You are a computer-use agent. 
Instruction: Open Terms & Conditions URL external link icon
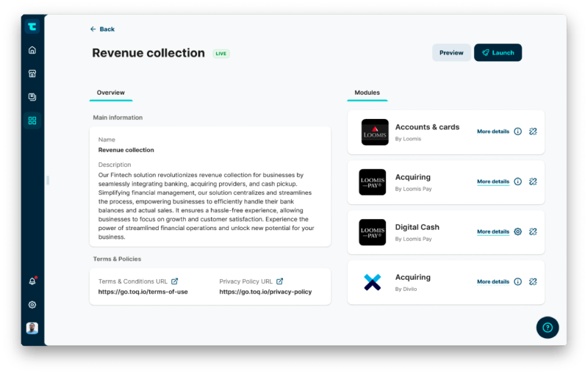coord(174,281)
